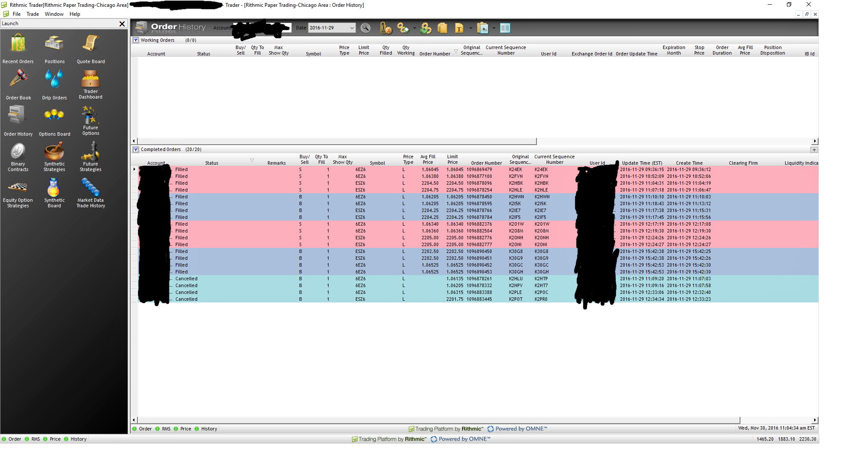The width and height of the screenshot is (868, 456).
Task: Click Working Orders Exchange Order Id header
Action: pos(592,54)
